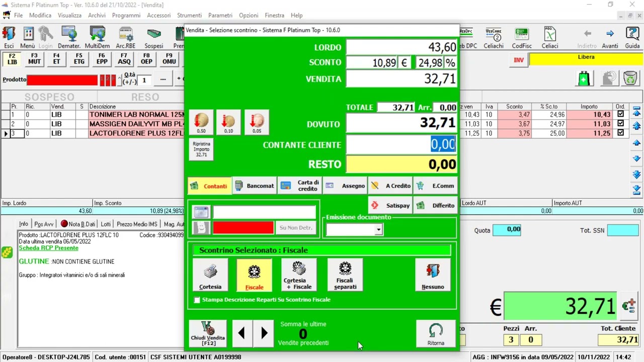Viewport: 644px width, 362px height.
Task: Open the Arc.RBE toolbar icon
Action: (126, 38)
